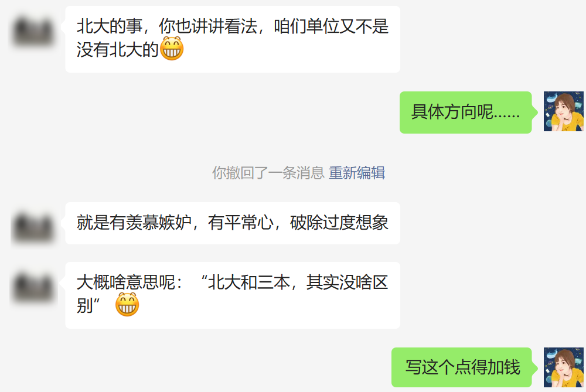Click the words "没有北大的" on the second line

[118, 49]
